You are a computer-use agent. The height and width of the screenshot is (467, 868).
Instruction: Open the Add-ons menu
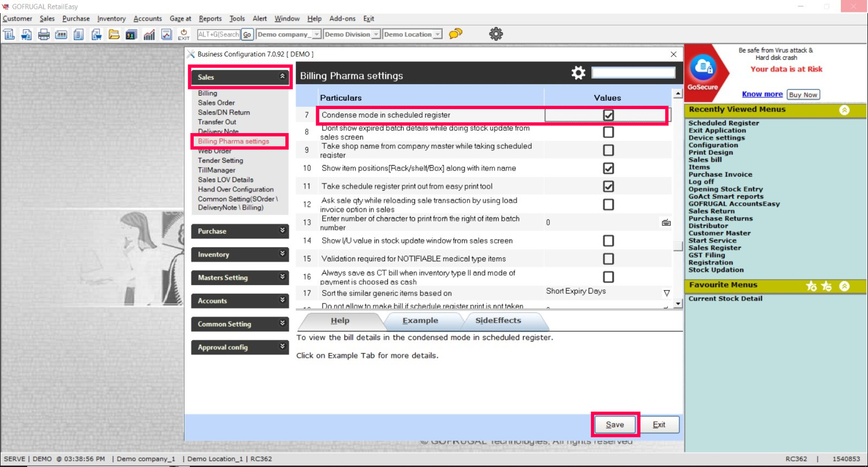pyautogui.click(x=342, y=18)
